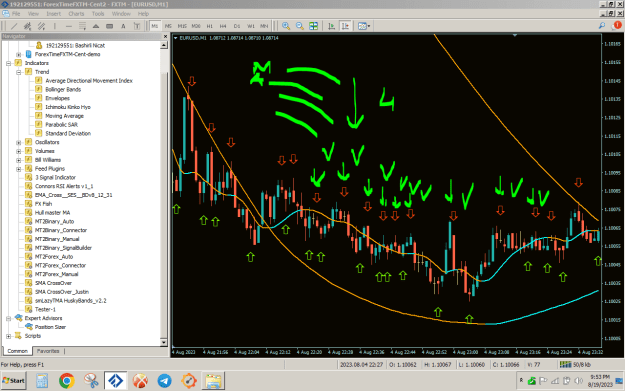Click Navigator scrollbar down arrow
Image resolution: width=625 pixels, height=391 pixels.
point(164,342)
